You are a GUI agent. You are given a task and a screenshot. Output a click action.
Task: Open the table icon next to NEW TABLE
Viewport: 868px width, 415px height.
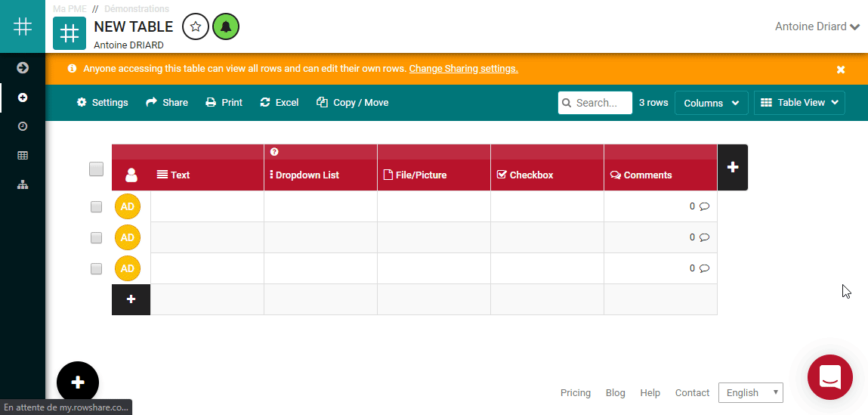(70, 33)
